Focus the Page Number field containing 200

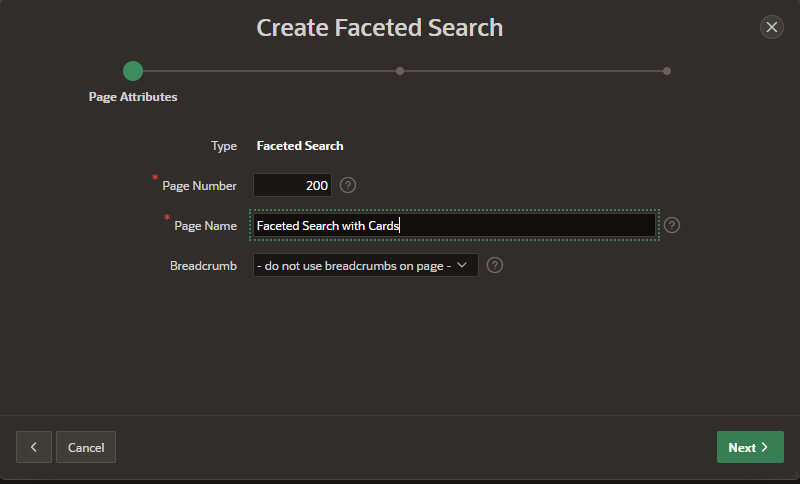coord(292,185)
